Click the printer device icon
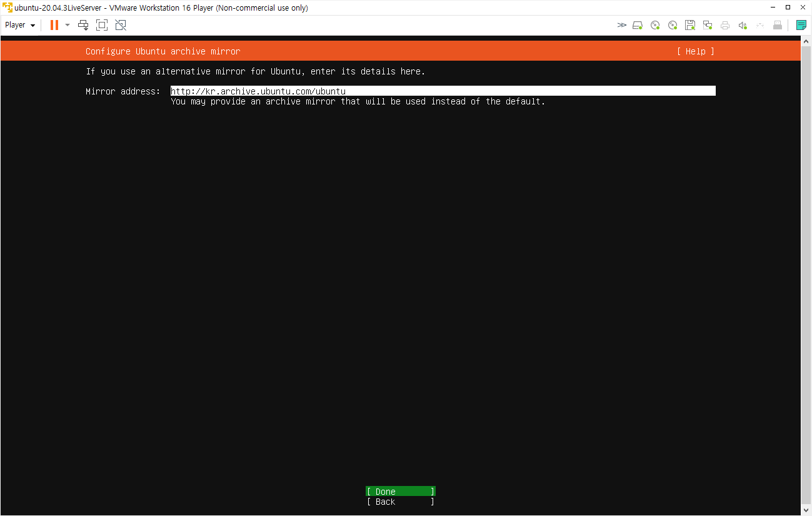 725,25
